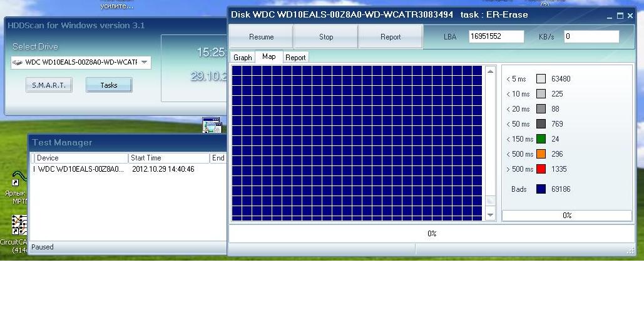
Task: Click the End column header
Action: 218,158
